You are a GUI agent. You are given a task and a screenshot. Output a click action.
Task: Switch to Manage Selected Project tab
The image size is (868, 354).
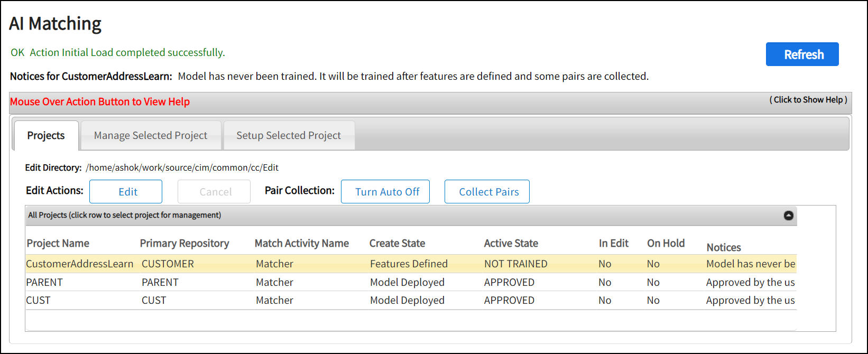pos(151,136)
